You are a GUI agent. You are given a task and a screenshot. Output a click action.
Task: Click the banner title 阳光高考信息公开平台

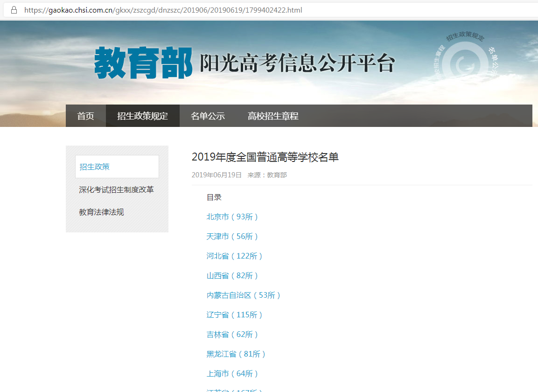(297, 63)
